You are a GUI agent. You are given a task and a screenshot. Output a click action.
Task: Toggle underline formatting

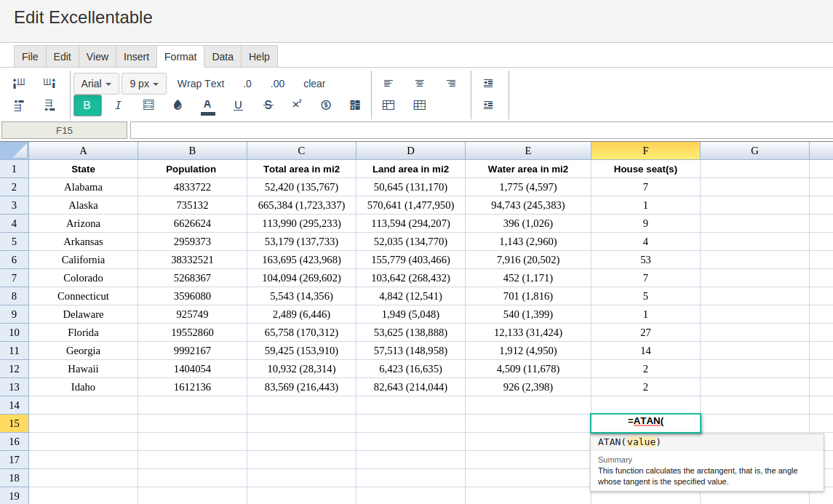238,105
